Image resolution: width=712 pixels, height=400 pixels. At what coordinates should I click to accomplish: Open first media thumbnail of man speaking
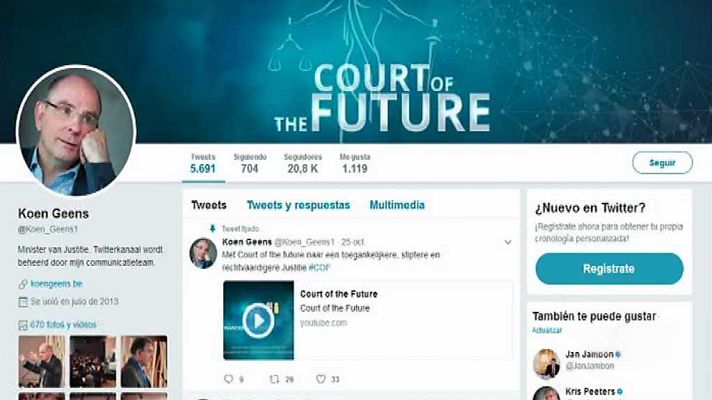point(42,361)
